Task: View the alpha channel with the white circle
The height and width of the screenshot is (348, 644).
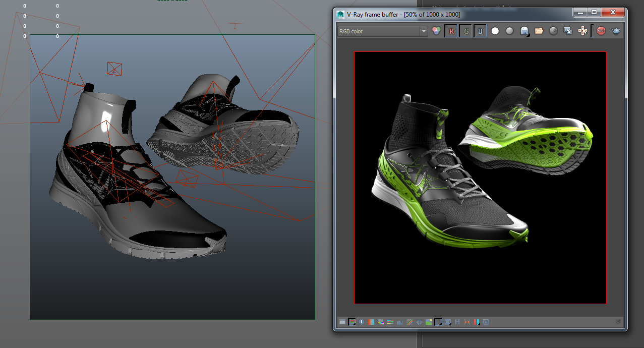Action: coord(495,31)
